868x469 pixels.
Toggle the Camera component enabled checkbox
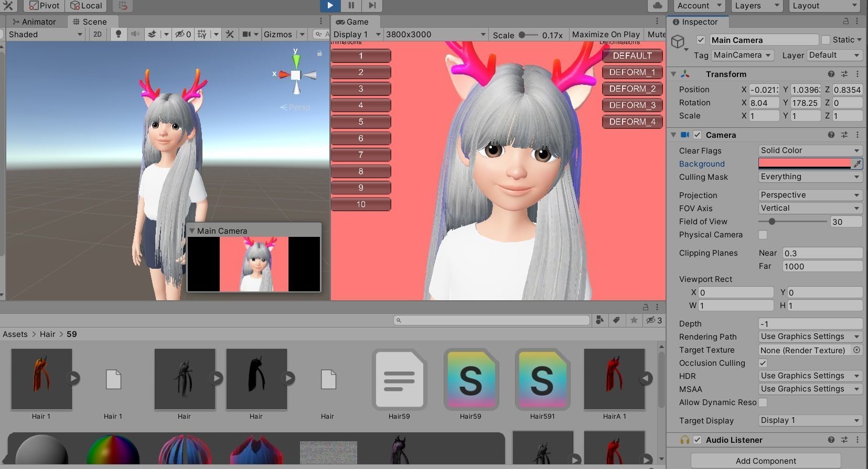pos(697,135)
